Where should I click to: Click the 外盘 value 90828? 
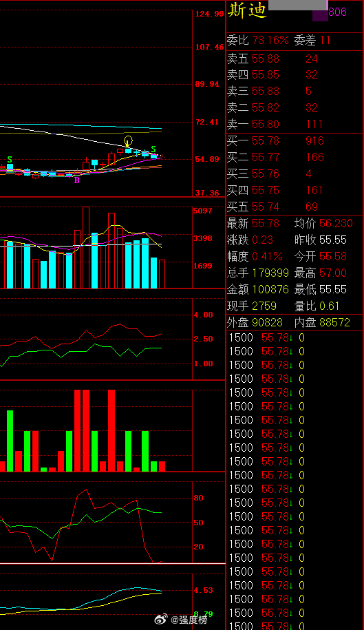[x=267, y=322]
